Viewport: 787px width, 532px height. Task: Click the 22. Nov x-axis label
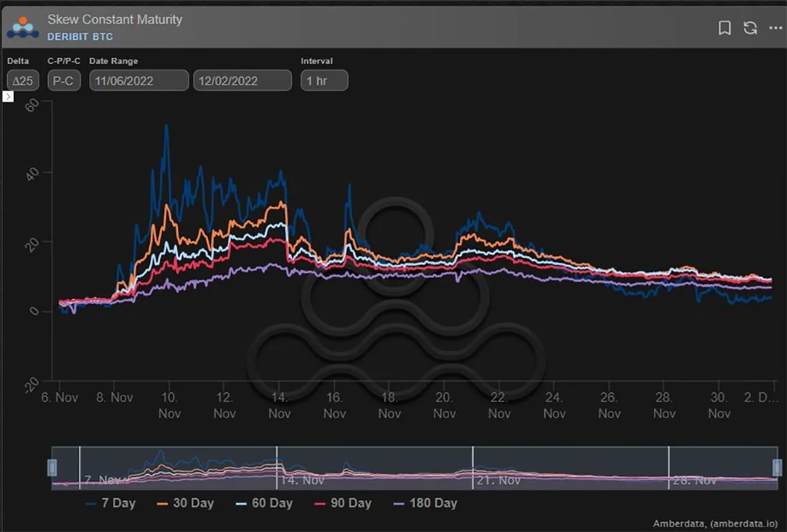[x=499, y=405]
